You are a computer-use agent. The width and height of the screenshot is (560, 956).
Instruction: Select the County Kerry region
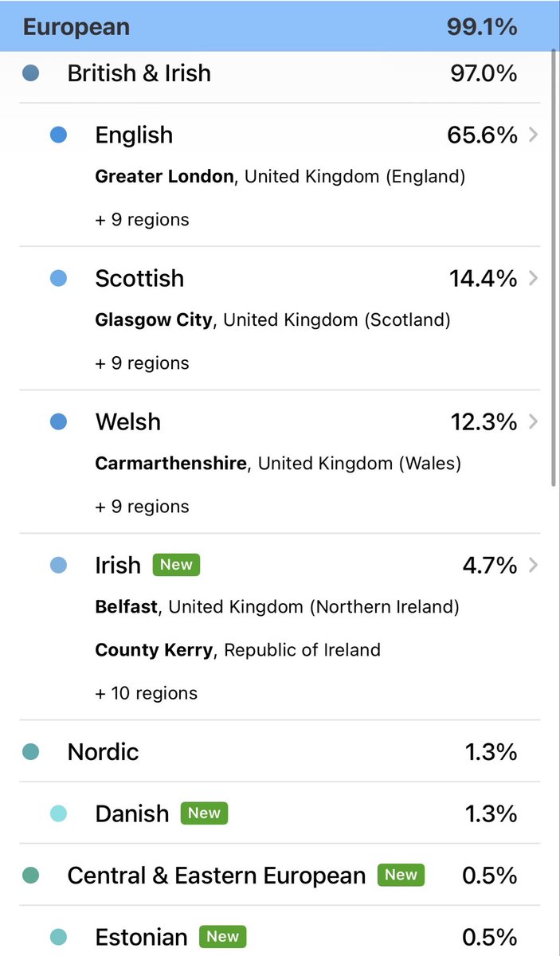[x=154, y=650]
